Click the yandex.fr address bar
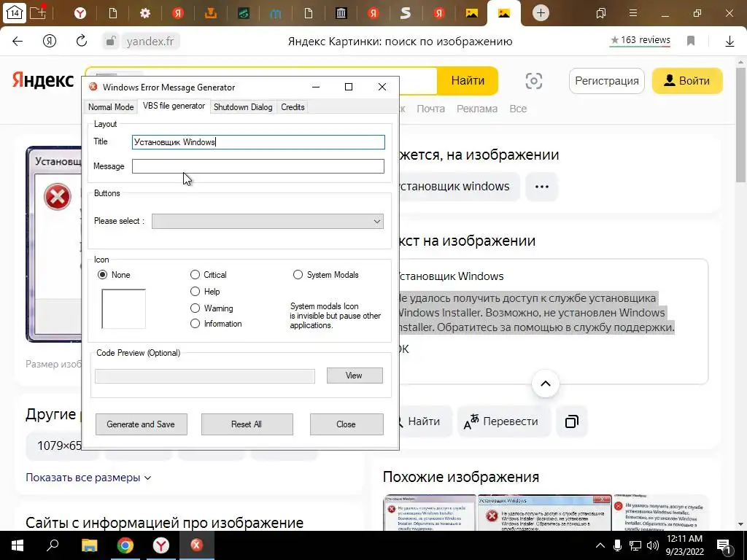Image resolution: width=747 pixels, height=560 pixels. tap(150, 42)
